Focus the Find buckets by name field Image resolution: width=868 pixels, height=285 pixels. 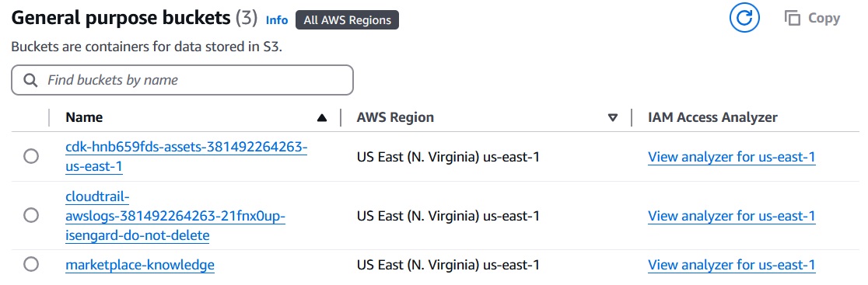pyautogui.click(x=182, y=80)
